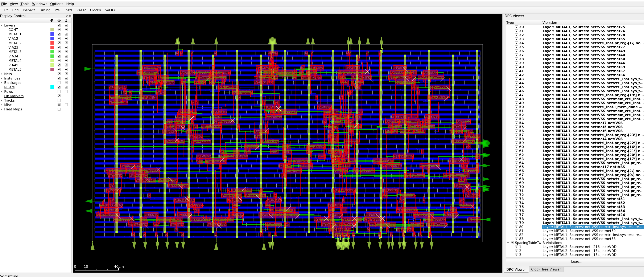Collapse the Layers tree group

[x=1, y=25]
